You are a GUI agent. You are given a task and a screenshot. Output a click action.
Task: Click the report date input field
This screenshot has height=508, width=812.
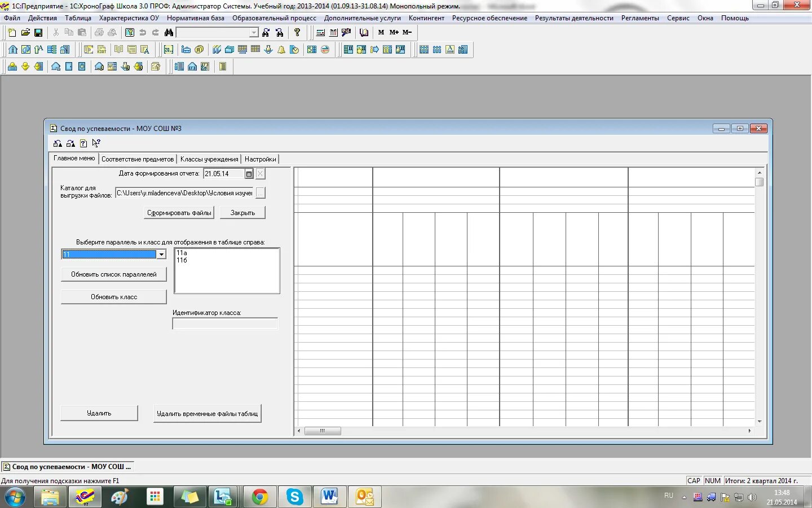point(223,174)
